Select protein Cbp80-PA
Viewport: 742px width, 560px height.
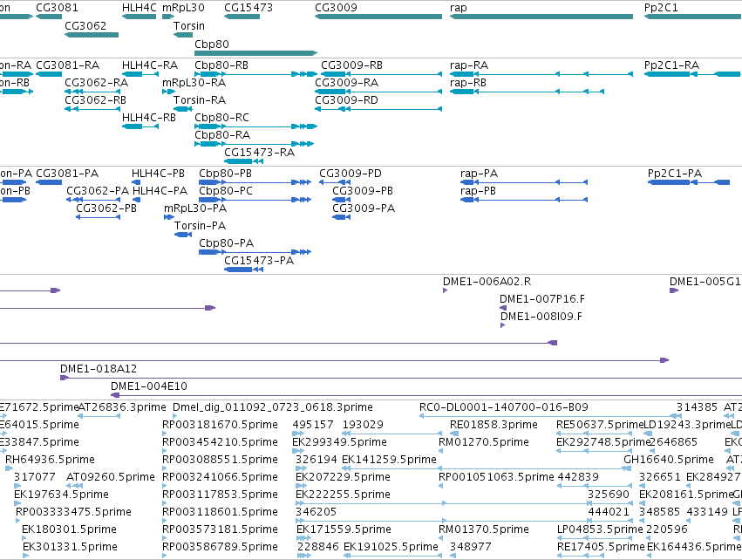255,252
